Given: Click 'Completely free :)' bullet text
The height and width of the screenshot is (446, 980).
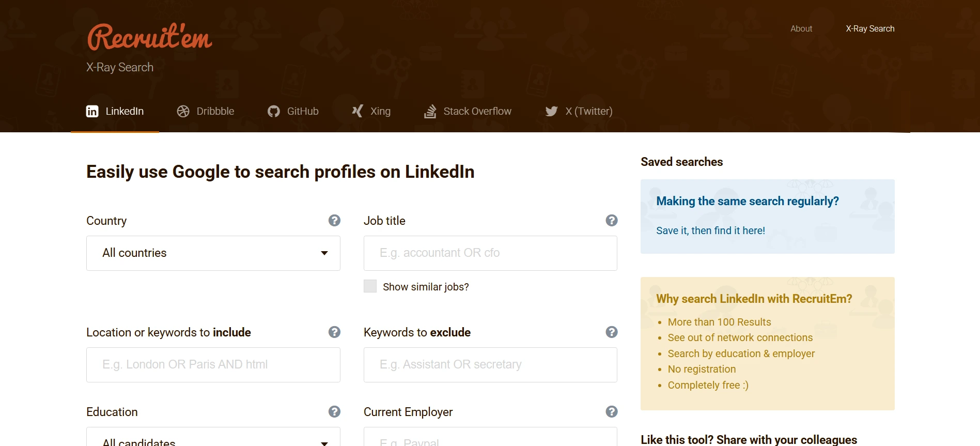Looking at the screenshot, I should point(708,385).
